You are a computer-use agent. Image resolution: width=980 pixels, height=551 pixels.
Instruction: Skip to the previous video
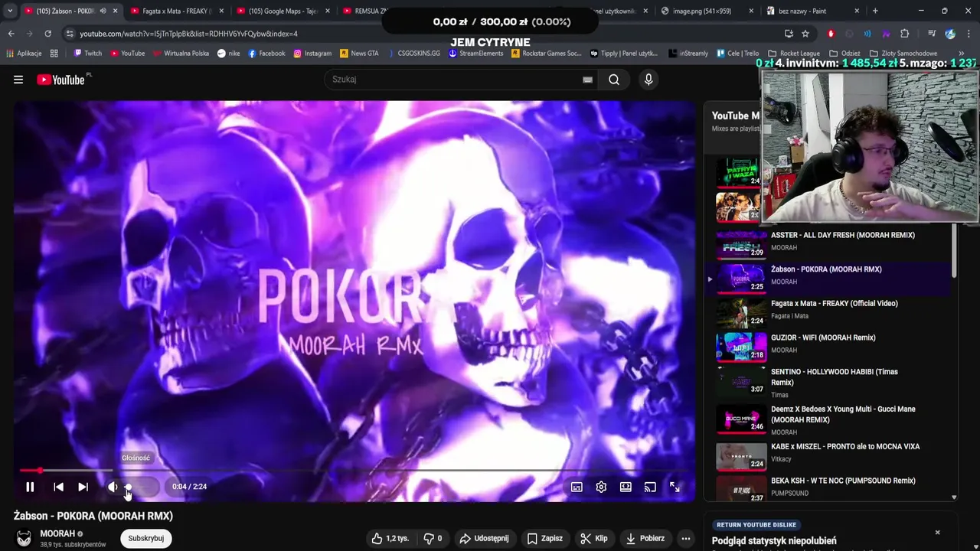[58, 487]
